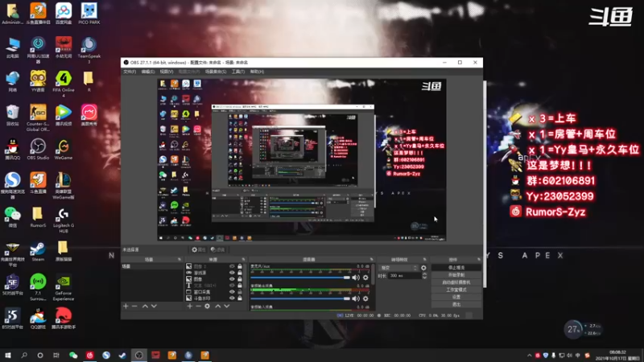The height and width of the screenshot is (362, 644).
Task: Toggle visibility eye of top 图像 source
Action: (232, 266)
